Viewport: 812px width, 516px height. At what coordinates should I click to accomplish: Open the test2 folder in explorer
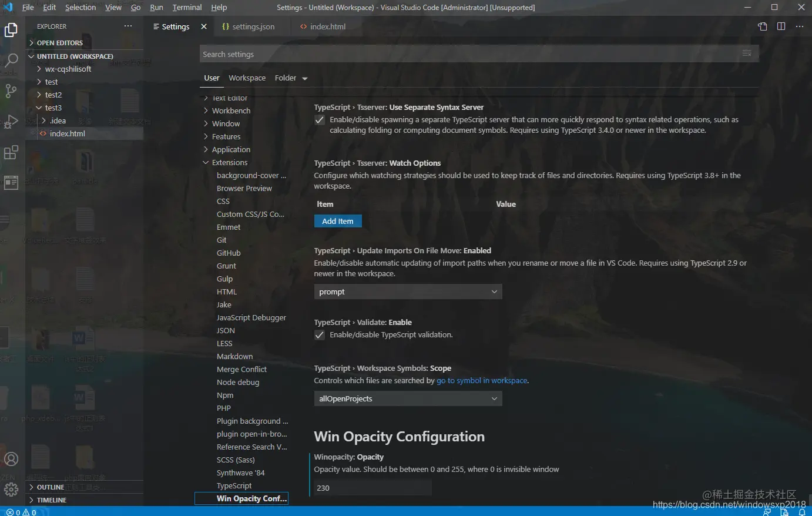85,95
